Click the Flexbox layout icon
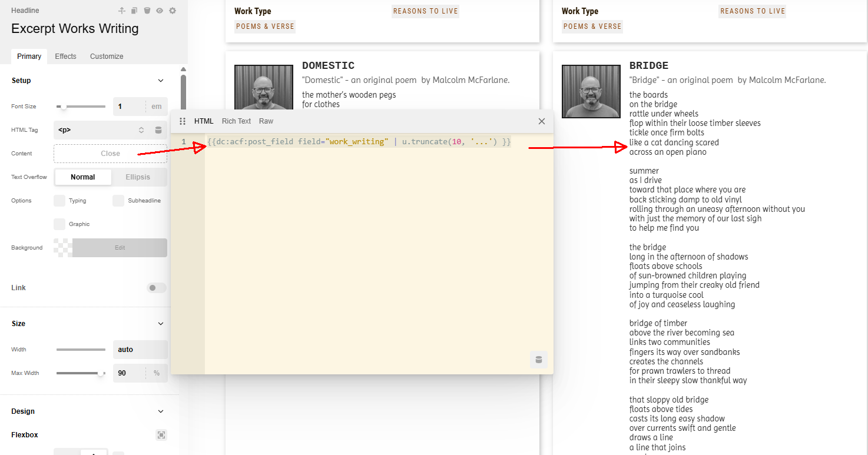Screen dimensions: 868x455 (161, 435)
